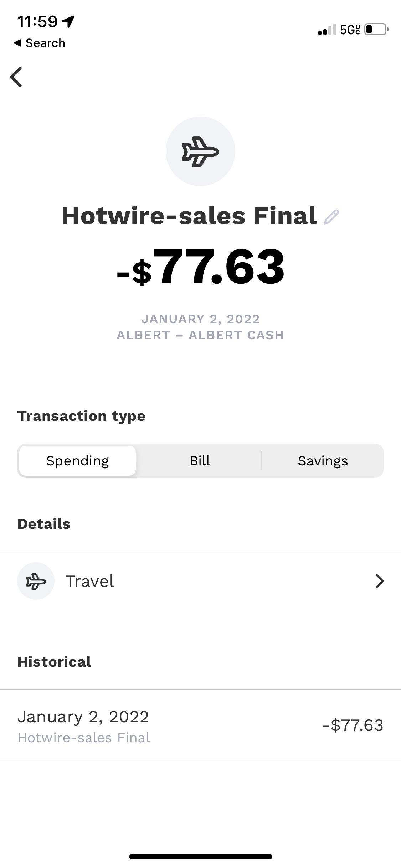Switch transaction type to Bill
The image size is (401, 868).
[x=200, y=461]
